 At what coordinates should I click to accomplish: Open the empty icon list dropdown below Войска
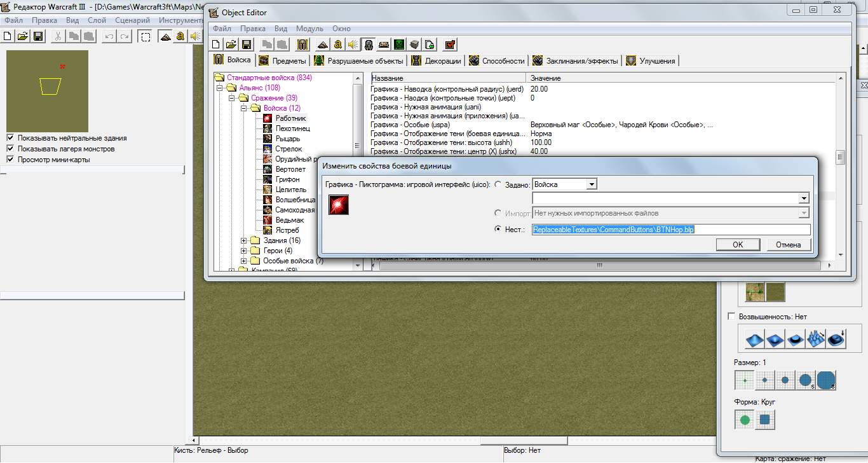pyautogui.click(x=804, y=198)
